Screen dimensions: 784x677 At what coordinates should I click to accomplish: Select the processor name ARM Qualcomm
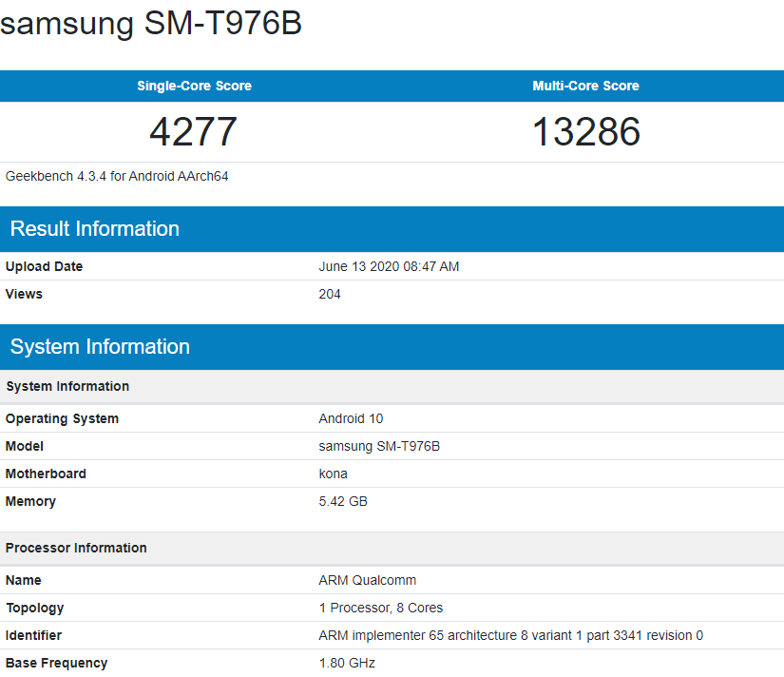(367, 580)
